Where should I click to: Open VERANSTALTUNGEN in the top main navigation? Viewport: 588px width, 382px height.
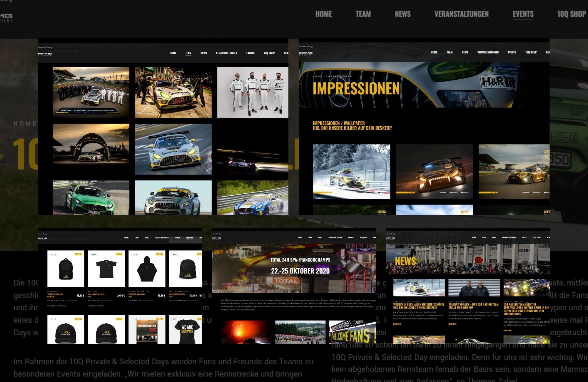[x=461, y=14]
